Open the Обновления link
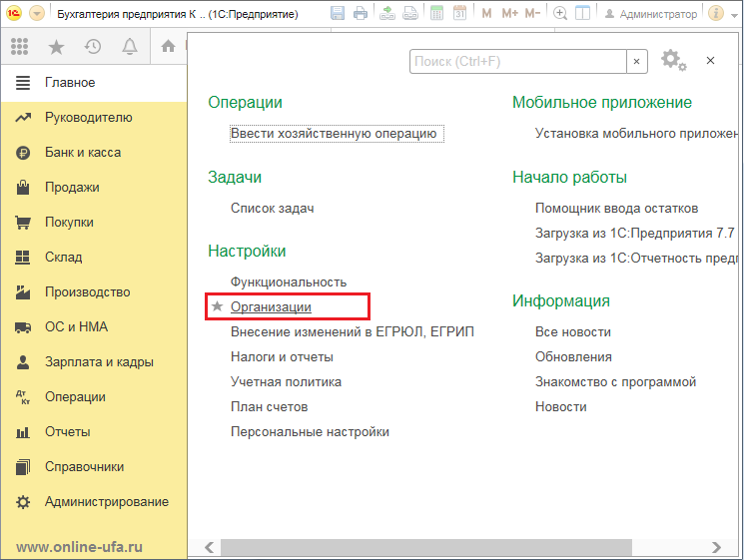 point(573,357)
